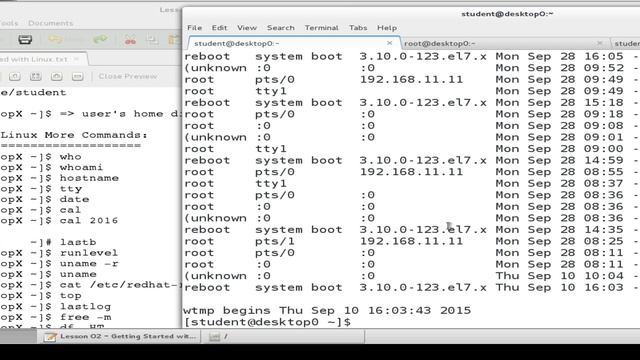Screen dimensions: 640x360
Task: Click the reboot row timed 14:35
Action: (x=411, y=229)
